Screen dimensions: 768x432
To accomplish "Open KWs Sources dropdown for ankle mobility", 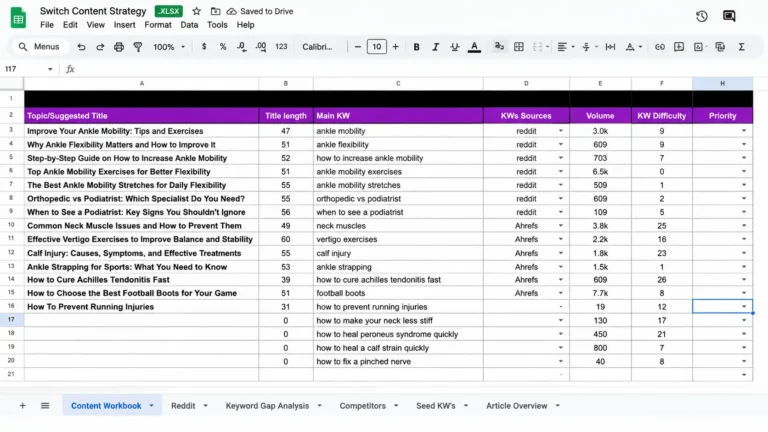I will (x=561, y=131).
